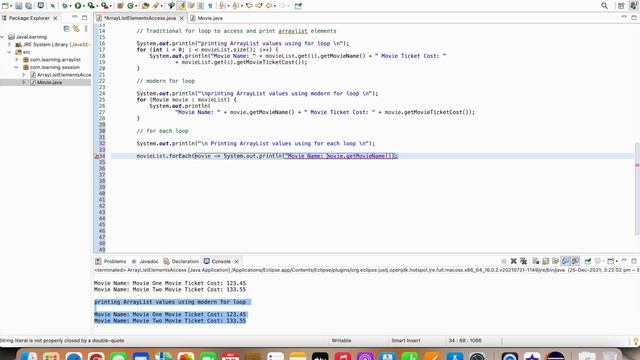Close the Console view tab
Image resolution: width=640 pixels, height=360 pixels.
236,262
